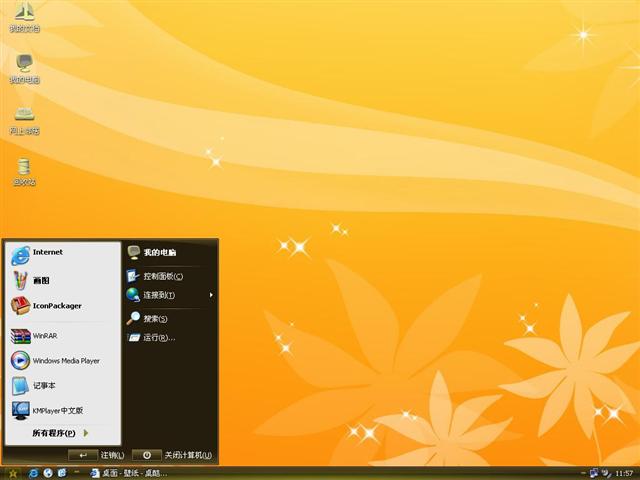Open the 运行(R)... run dialog
The image size is (640, 480).
point(170,338)
